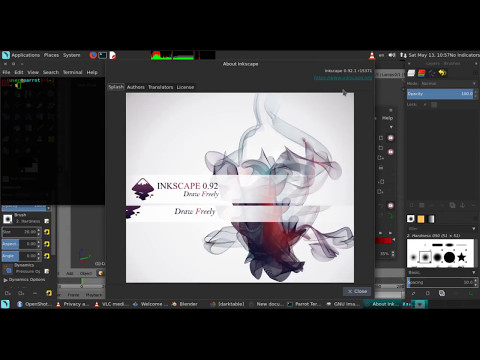Toggle lock pixels option
This screenshot has height=360, width=480.
[425, 105]
